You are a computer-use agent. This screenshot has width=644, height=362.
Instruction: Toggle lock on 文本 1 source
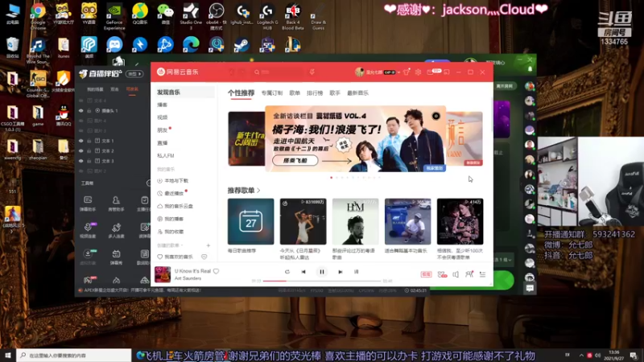89,141
